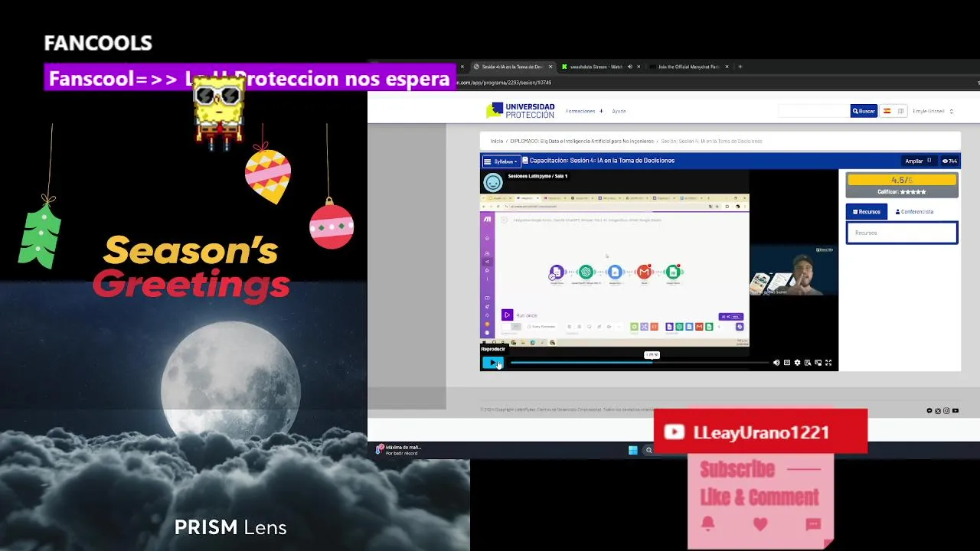Image resolution: width=980 pixels, height=551 pixels.
Task: Mute the video with the volume icon
Action: (776, 363)
